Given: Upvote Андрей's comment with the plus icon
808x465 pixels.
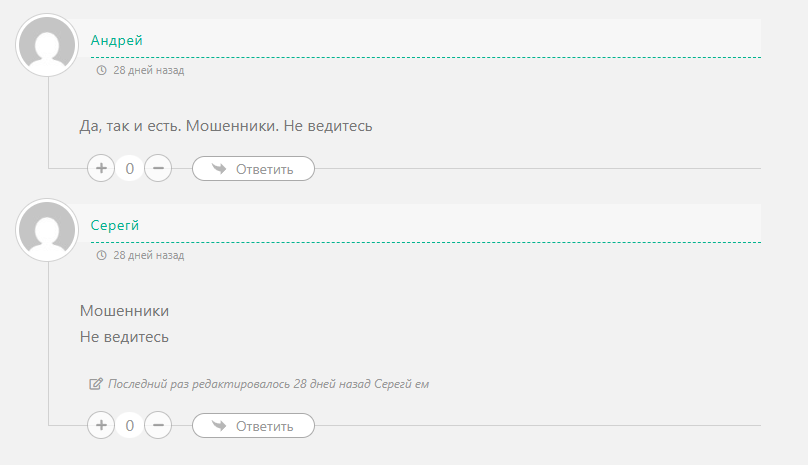Looking at the screenshot, I should tap(101, 168).
